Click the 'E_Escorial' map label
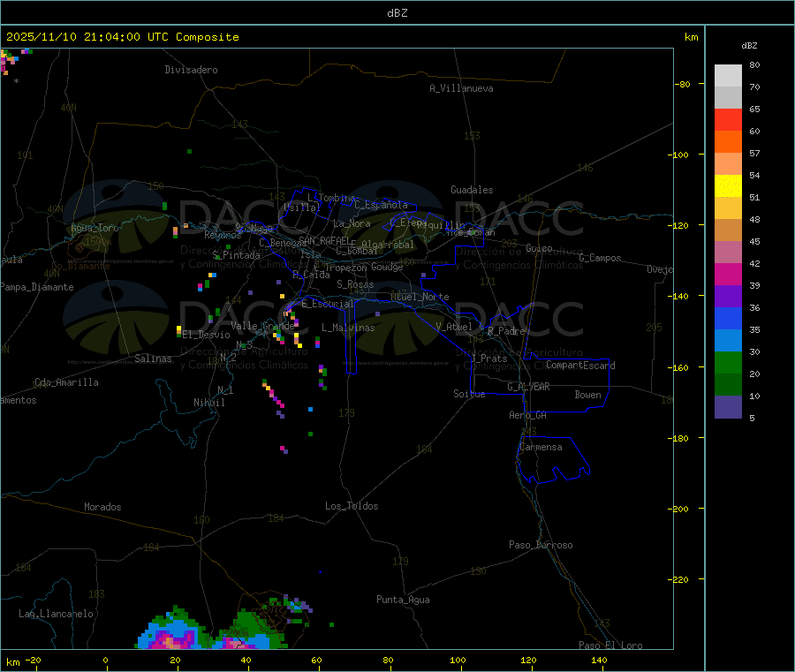795x672 pixels. [328, 304]
